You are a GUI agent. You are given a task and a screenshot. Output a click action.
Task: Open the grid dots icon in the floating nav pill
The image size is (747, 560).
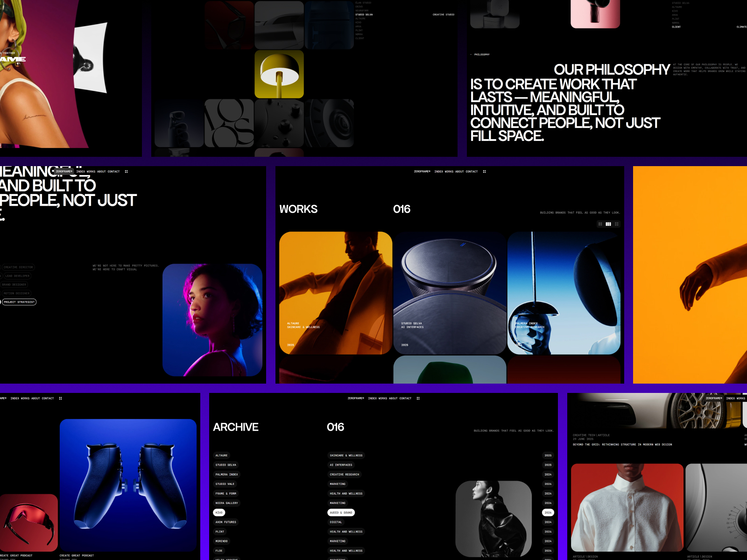[126, 171]
